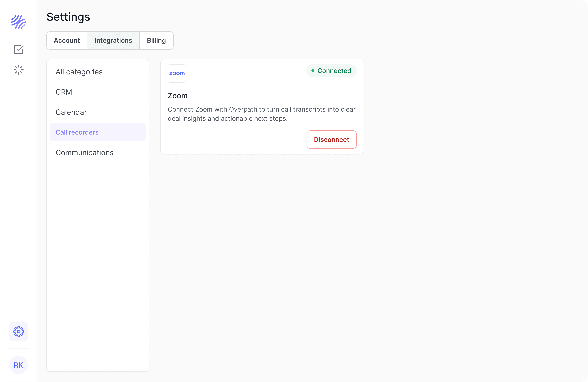Show All categories of integrations
588x382 pixels.
[79, 72]
